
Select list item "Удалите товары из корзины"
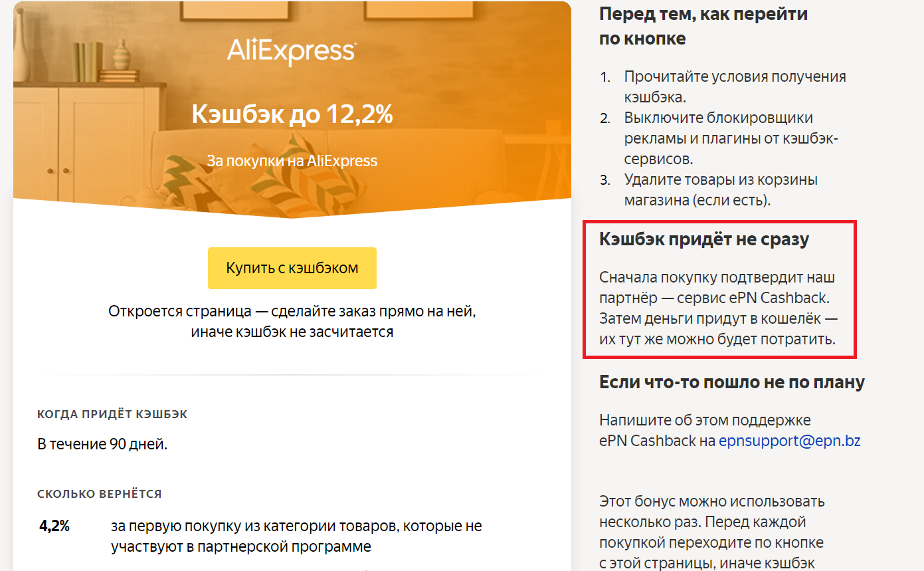(721, 189)
